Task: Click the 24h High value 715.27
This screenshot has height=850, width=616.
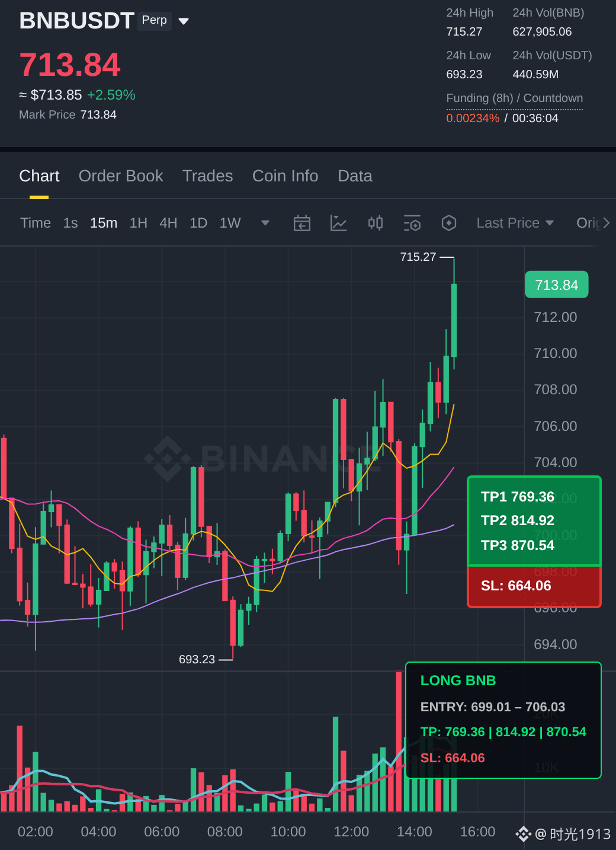Action: [464, 32]
